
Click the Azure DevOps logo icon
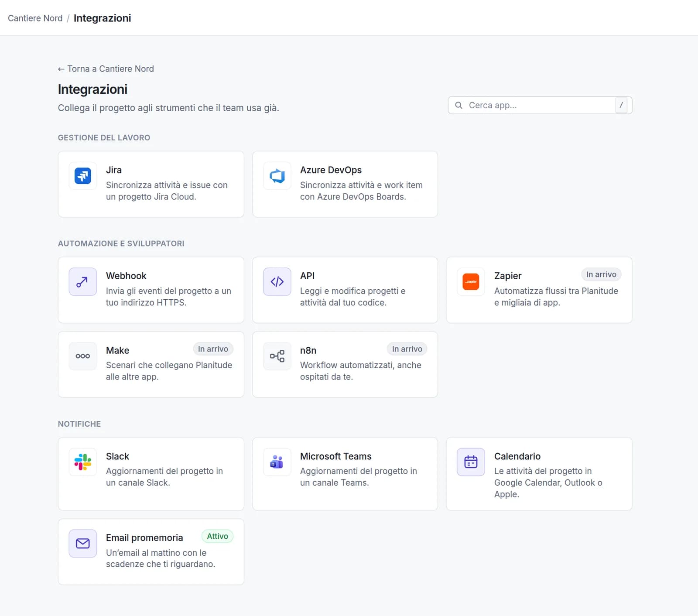point(277,176)
